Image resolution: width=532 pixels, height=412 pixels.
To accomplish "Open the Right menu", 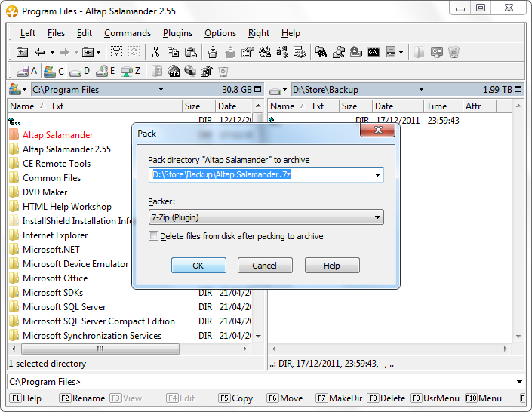I will click(x=259, y=33).
